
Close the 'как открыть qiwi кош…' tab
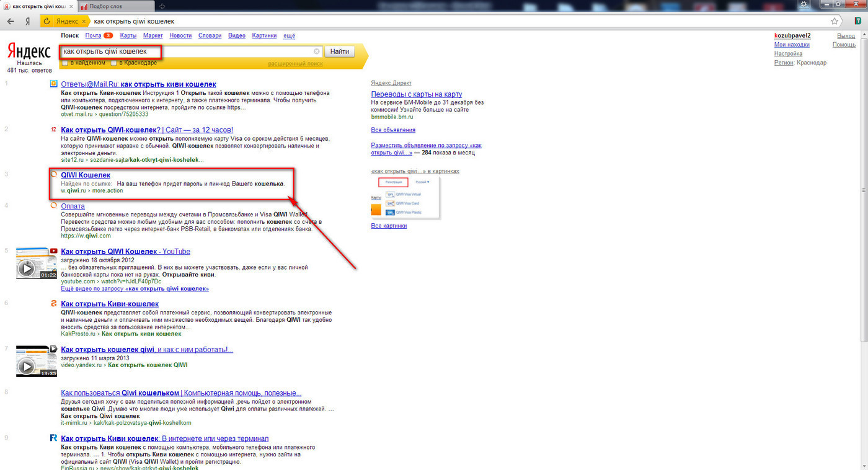(70, 6)
